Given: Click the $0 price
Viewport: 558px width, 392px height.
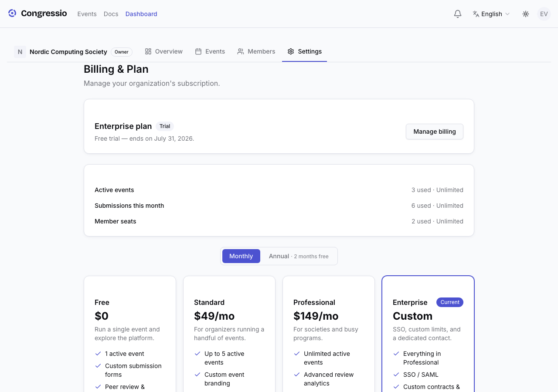Looking at the screenshot, I should (x=102, y=316).
